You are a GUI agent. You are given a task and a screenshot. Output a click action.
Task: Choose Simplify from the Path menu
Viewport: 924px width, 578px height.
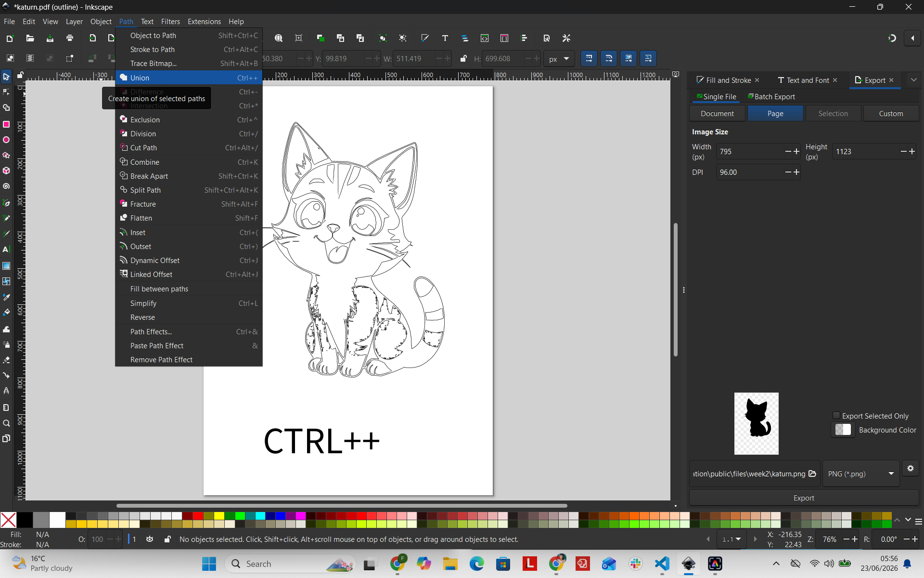pyautogui.click(x=189, y=303)
